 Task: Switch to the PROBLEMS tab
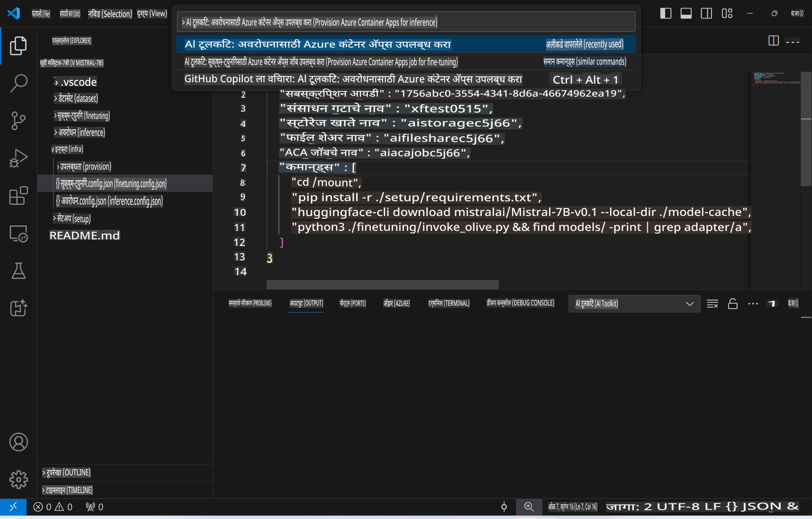(250, 303)
